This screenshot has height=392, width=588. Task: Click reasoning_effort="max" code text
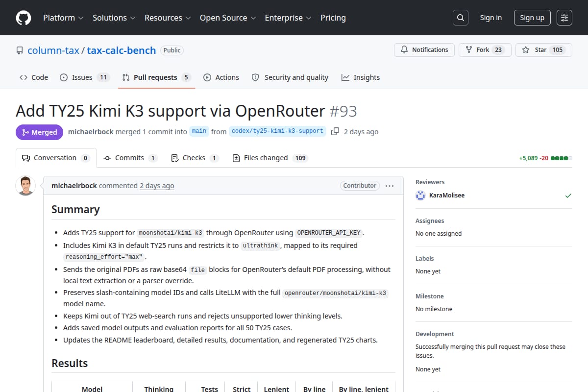tap(104, 257)
